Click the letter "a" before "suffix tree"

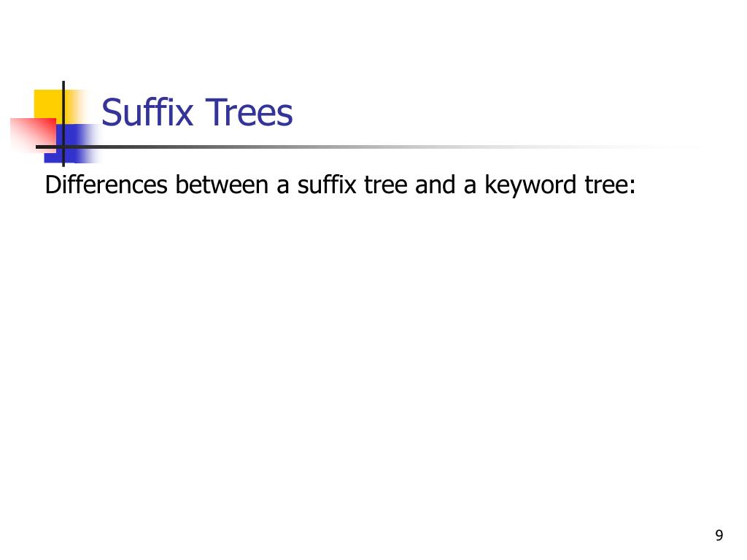(x=283, y=186)
